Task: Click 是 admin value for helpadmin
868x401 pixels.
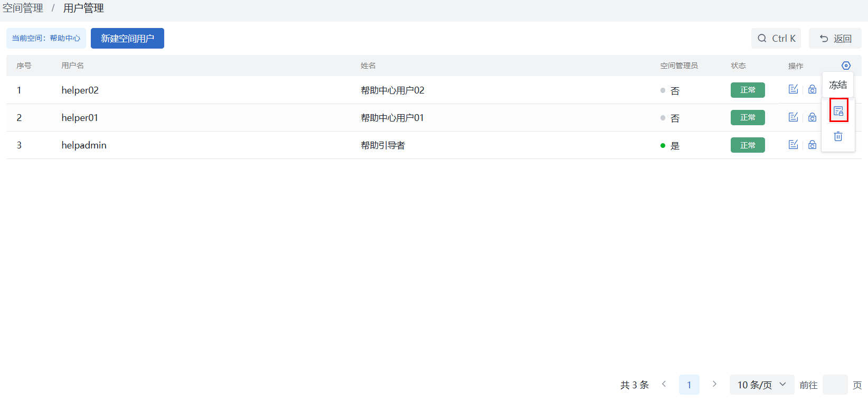Action: coord(675,146)
